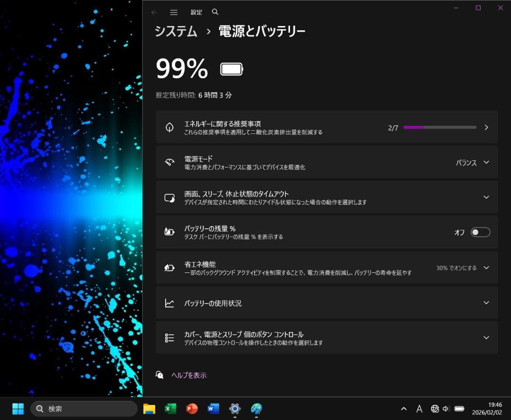This screenshot has width=511, height=420.
Task: Click the leaf icon for エネルギーに関する推奨事項
Action: (x=169, y=127)
